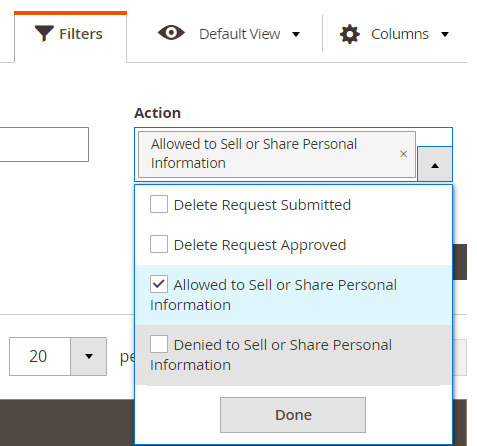Click the gear icon for Columns

(x=350, y=34)
